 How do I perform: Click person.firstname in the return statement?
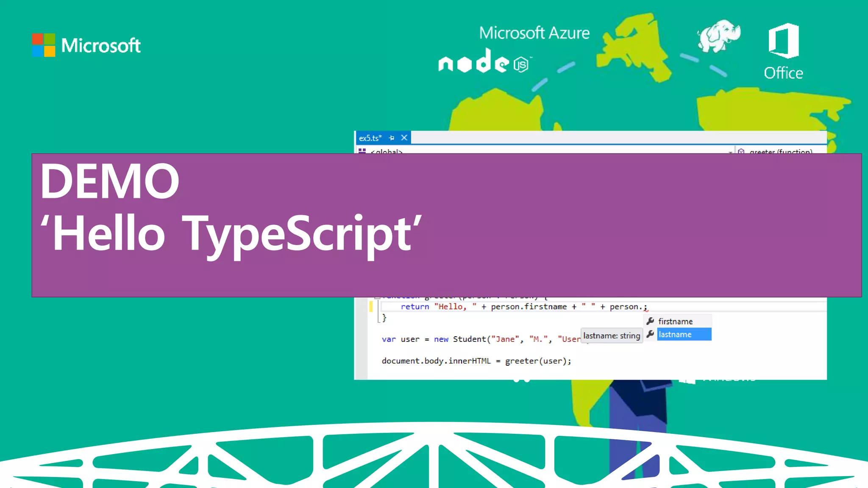coord(529,307)
